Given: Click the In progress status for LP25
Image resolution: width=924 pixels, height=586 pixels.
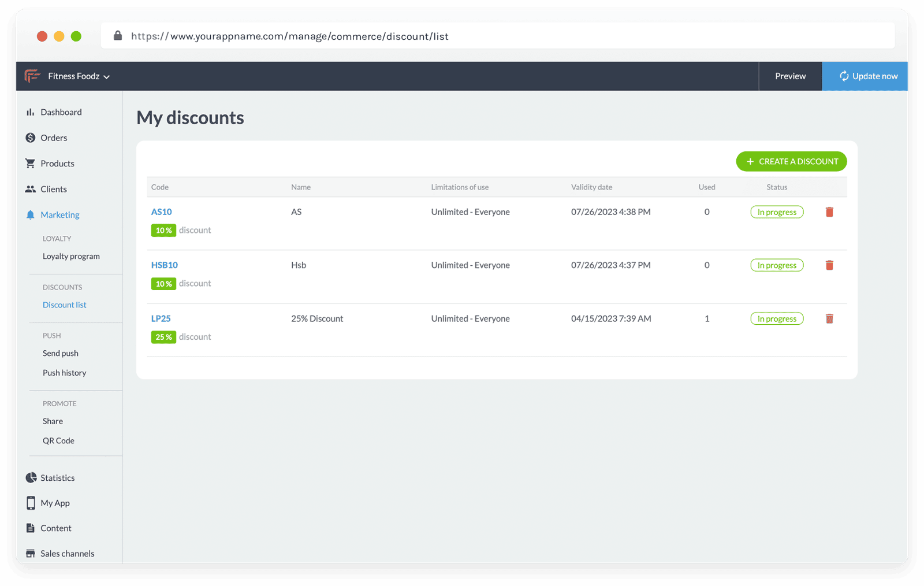Looking at the screenshot, I should [776, 318].
